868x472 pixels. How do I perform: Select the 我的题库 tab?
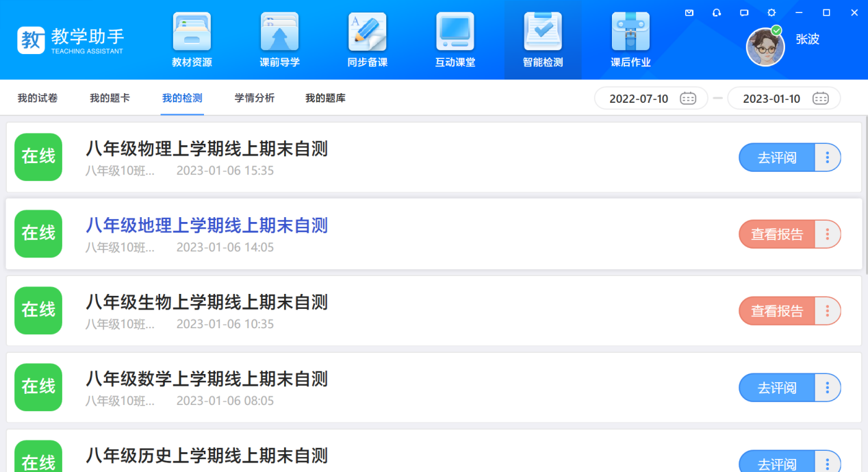(x=325, y=98)
